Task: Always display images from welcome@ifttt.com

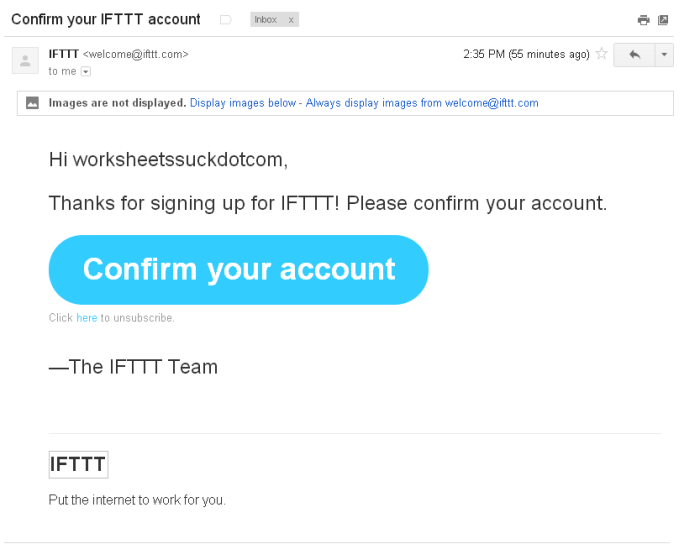Action: pyautogui.click(x=422, y=103)
